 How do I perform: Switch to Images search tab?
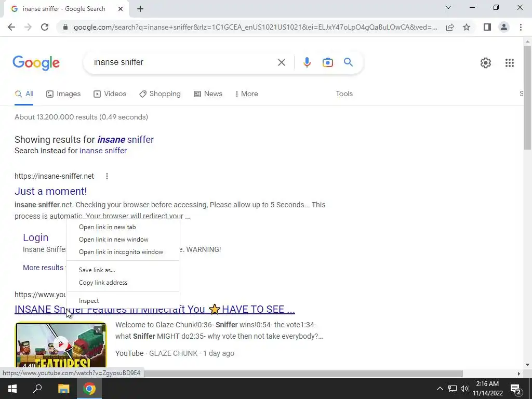coord(63,94)
